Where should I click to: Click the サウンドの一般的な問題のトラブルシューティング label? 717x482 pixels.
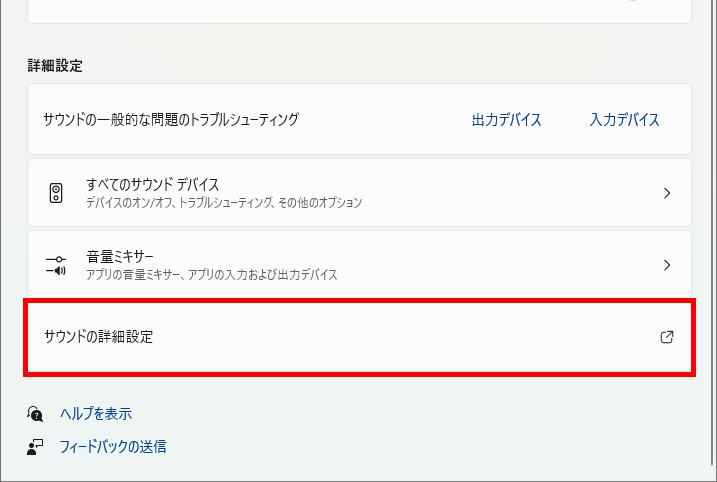coord(171,120)
